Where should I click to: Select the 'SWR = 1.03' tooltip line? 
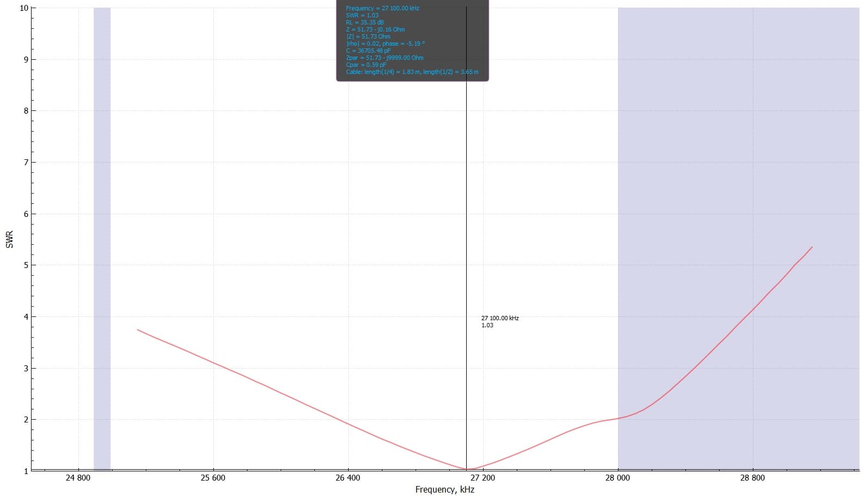coord(362,15)
